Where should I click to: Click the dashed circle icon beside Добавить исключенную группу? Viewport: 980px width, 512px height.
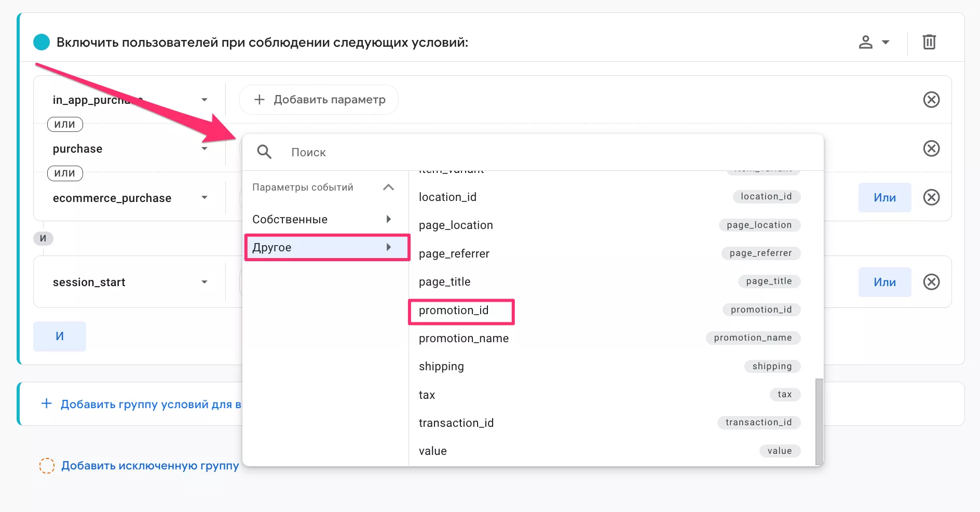click(47, 466)
